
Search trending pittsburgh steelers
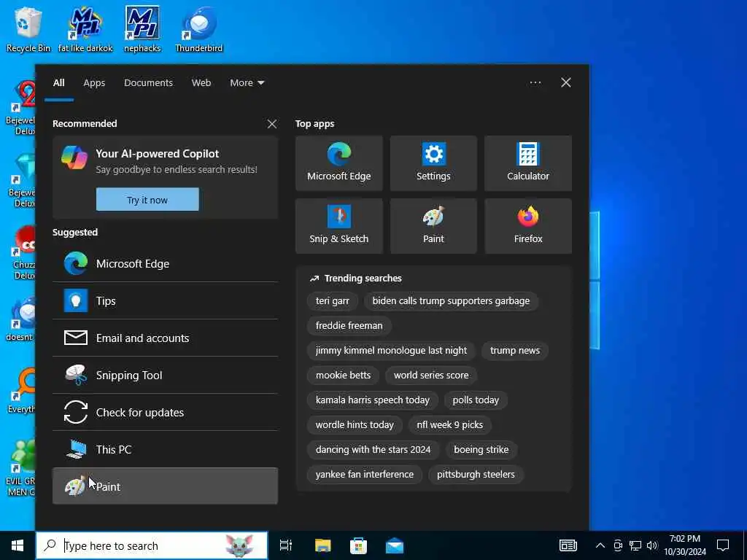[476, 474]
